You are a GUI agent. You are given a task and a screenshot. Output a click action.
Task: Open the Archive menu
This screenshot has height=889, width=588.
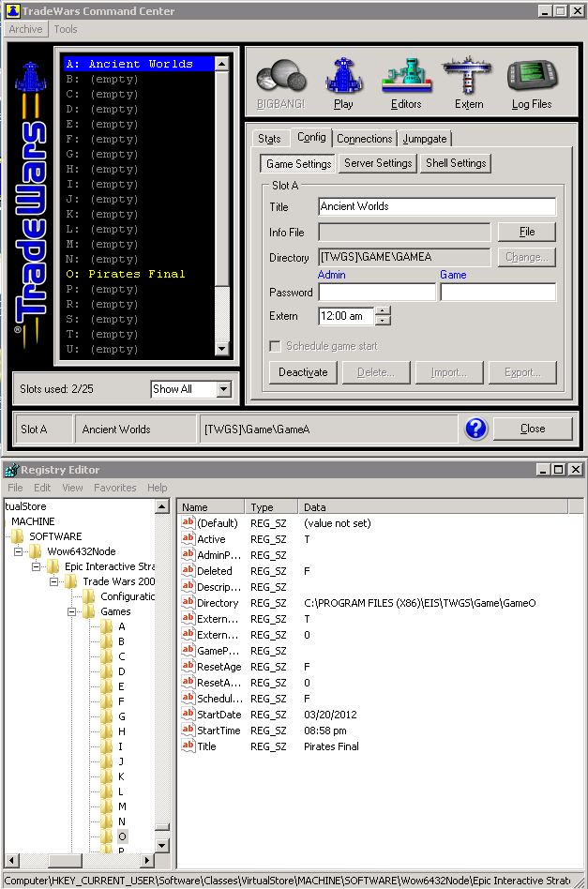coord(25,29)
